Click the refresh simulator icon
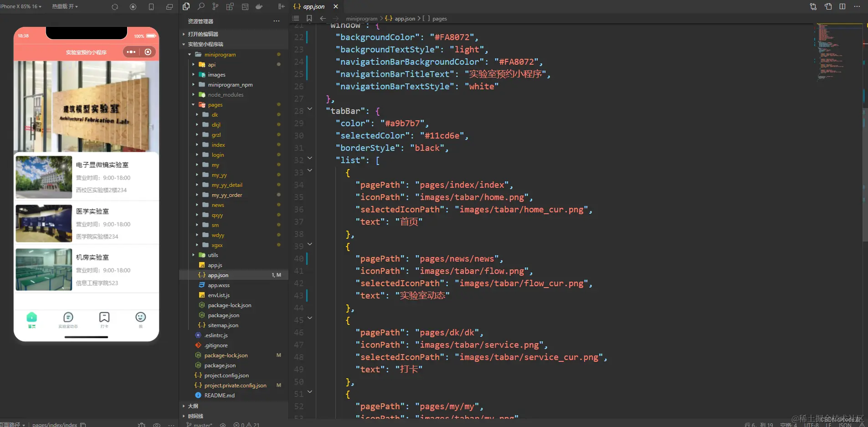This screenshot has height=427, width=868. pyautogui.click(x=115, y=7)
